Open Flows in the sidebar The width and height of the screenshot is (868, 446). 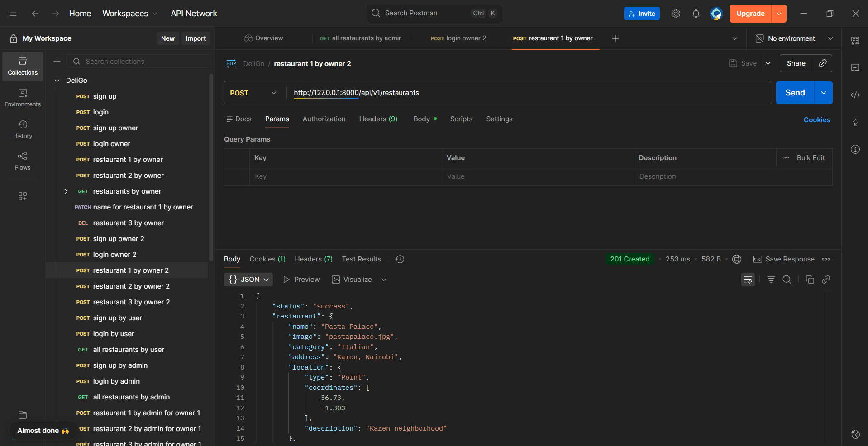23,161
